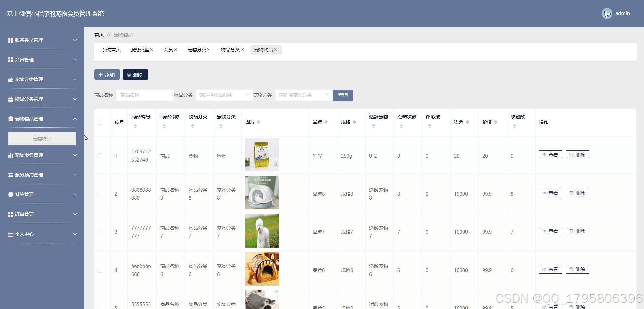The height and width of the screenshot is (309, 644).
Task: Open the 物品分类 filter dropdown
Action: (224, 95)
